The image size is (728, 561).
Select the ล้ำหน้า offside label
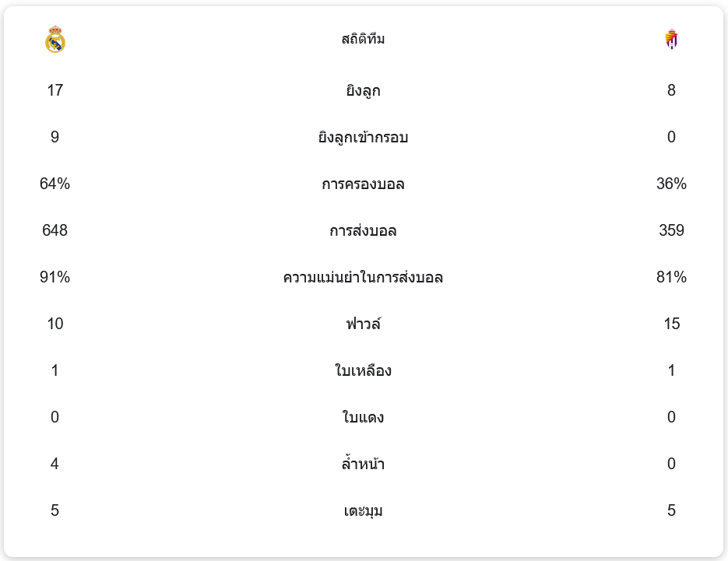click(363, 465)
